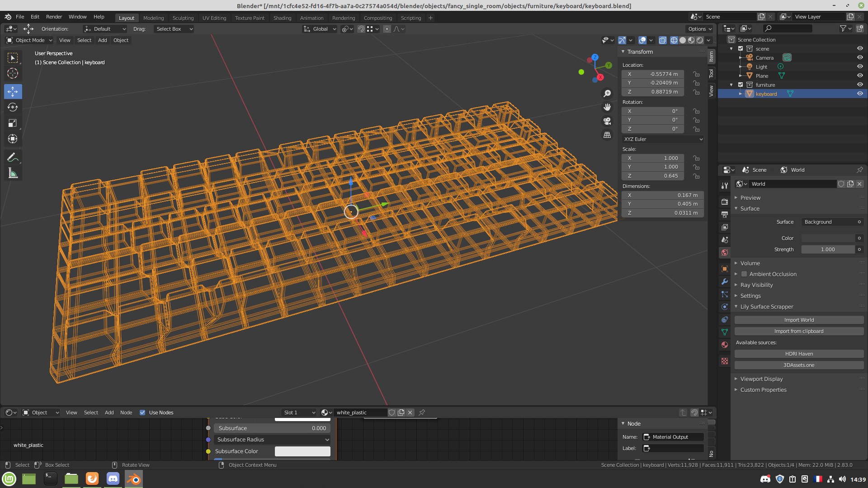Select the Annotate tool
Viewport: 868px width, 488px height.
click(13, 158)
